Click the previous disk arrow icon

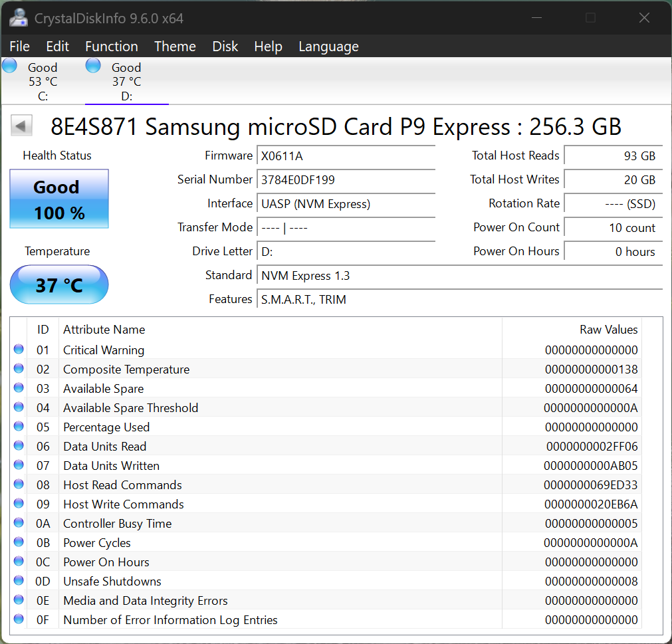[x=22, y=126]
